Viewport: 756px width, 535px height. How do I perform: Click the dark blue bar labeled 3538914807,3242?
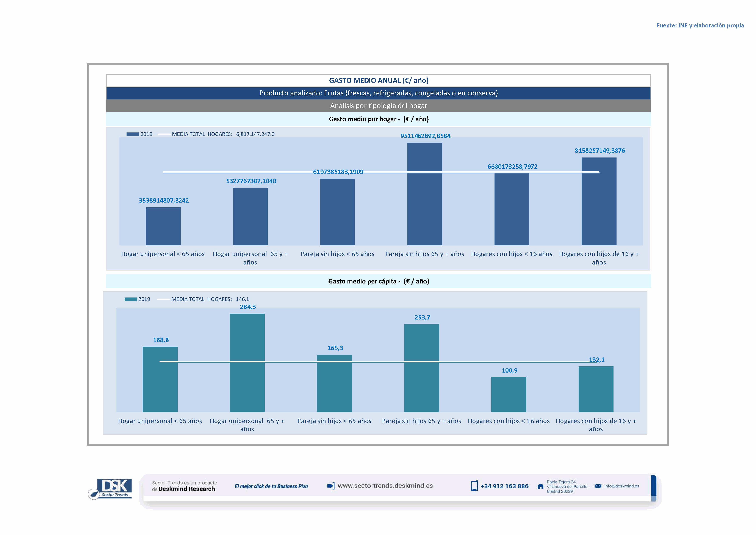pyautogui.click(x=163, y=226)
